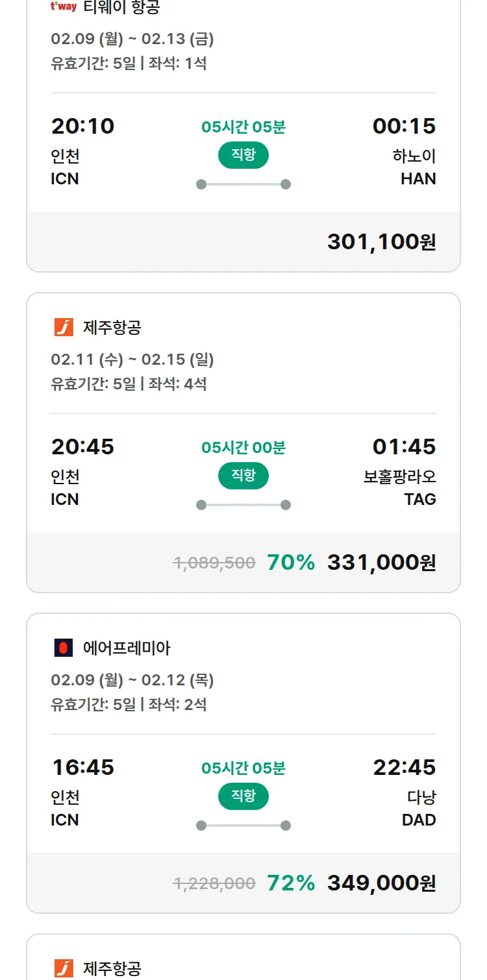Click the 하노이 HAN arrival destination
This screenshot has height=980, width=487.
click(x=414, y=167)
